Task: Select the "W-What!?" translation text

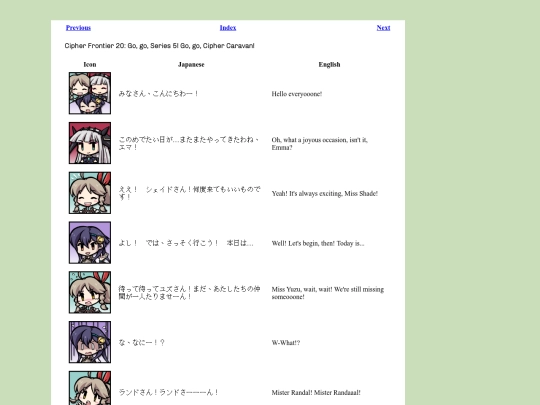Action: click(x=286, y=343)
